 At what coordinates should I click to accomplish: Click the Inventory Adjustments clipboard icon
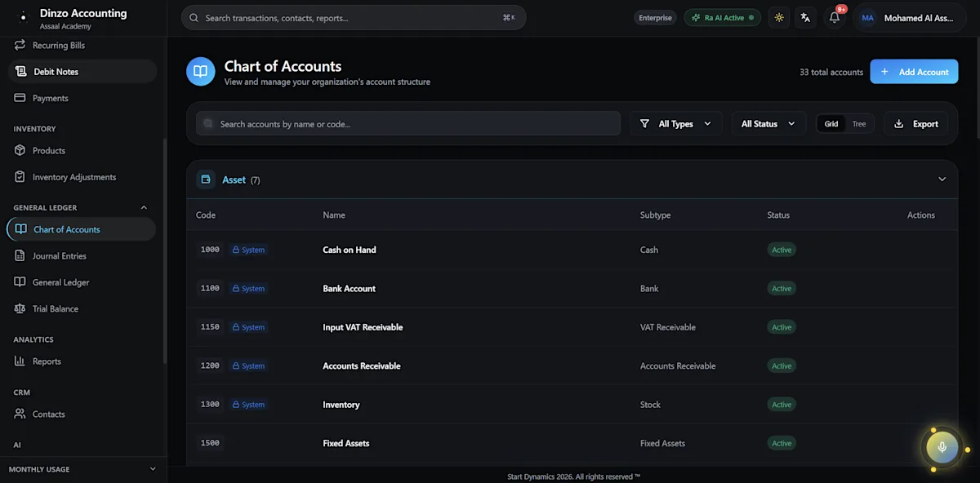20,177
